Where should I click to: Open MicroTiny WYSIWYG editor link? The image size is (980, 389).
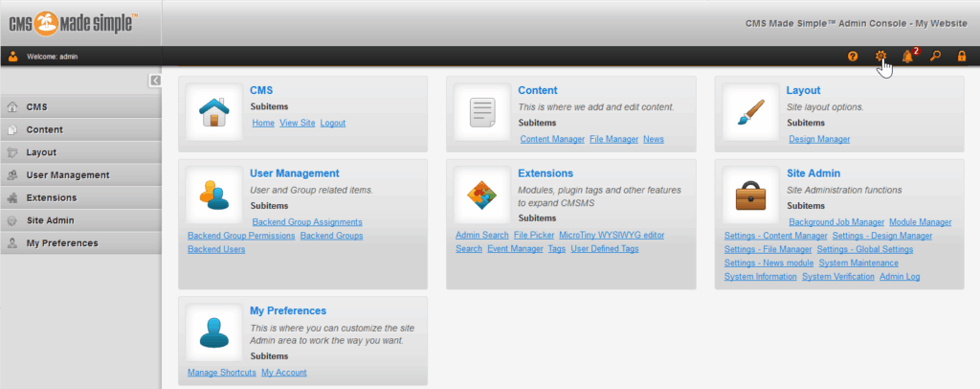pyautogui.click(x=612, y=235)
